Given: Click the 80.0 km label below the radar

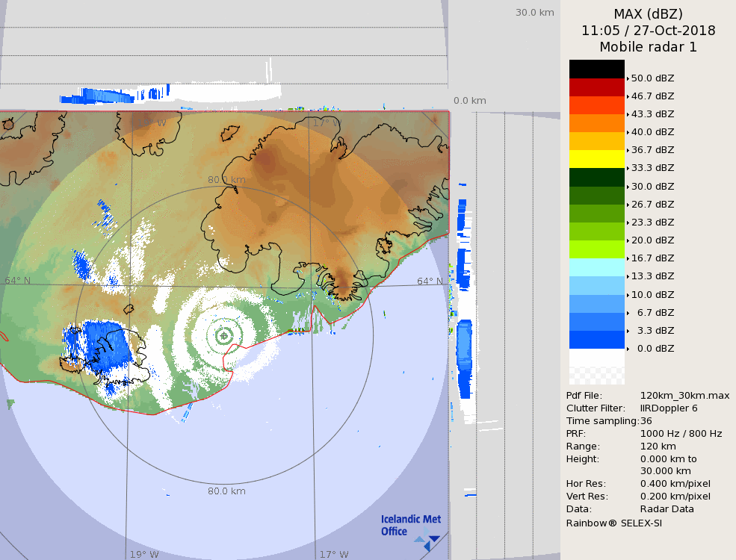Looking at the screenshot, I should pyautogui.click(x=226, y=491).
